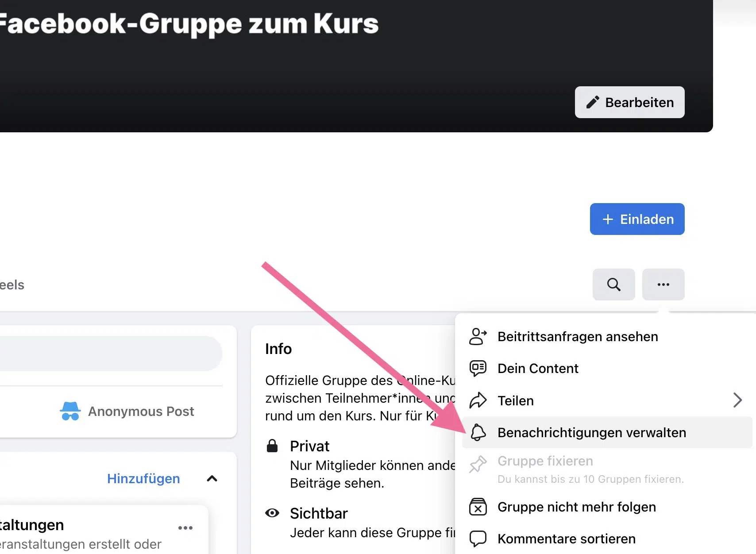This screenshot has width=756, height=554.
Task: Click the pencil icon in Bearbeiten
Action: point(593,102)
